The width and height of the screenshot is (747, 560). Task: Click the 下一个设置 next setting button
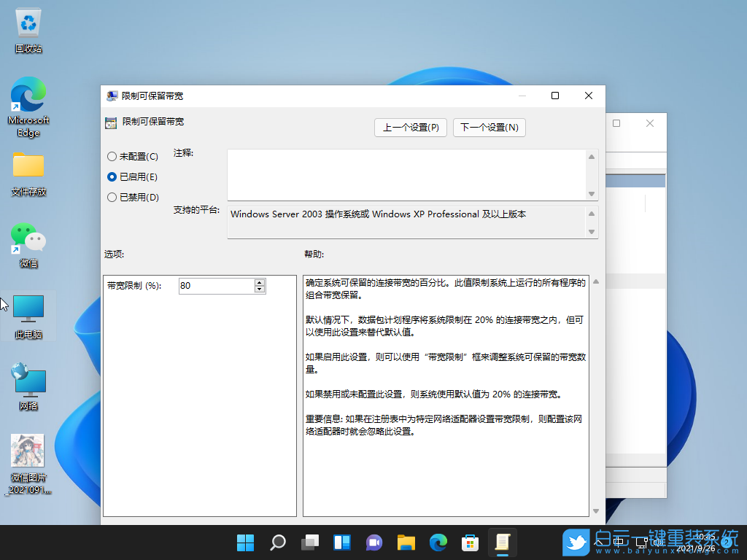[x=489, y=127]
